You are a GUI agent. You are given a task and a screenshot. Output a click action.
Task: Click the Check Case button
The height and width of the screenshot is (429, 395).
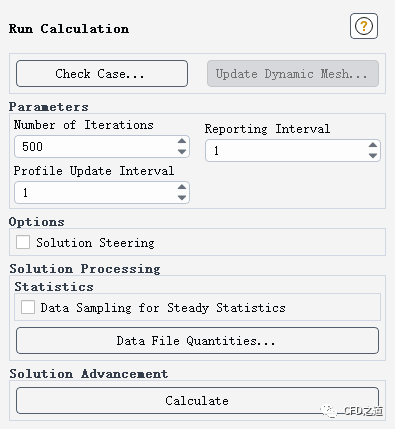[102, 74]
